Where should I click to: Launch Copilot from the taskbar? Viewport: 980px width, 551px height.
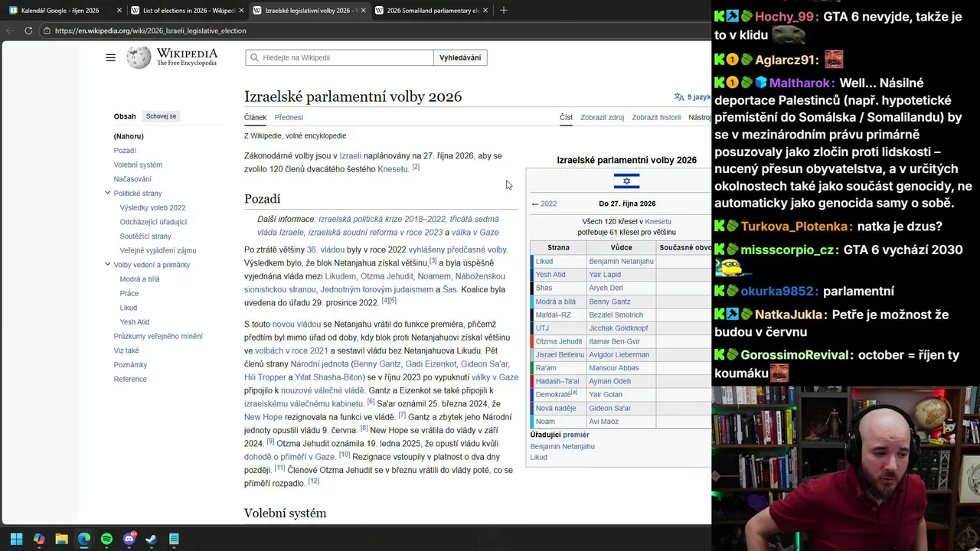point(39,539)
